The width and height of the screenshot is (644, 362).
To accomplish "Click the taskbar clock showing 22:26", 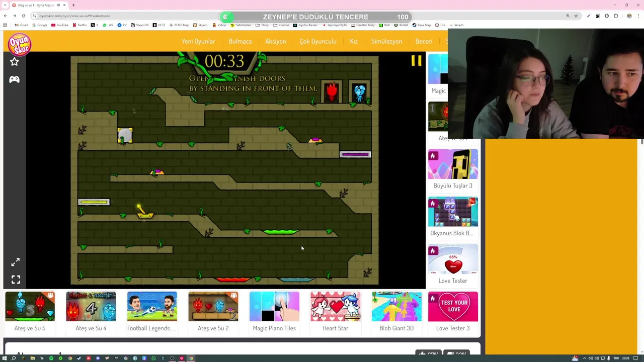I will [x=626, y=358].
